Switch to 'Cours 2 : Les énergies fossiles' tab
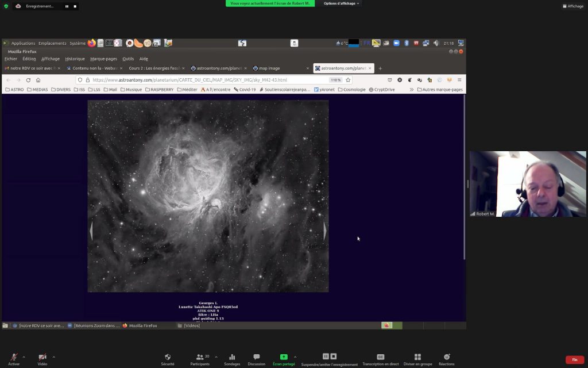The width and height of the screenshot is (588, 368). [156, 68]
